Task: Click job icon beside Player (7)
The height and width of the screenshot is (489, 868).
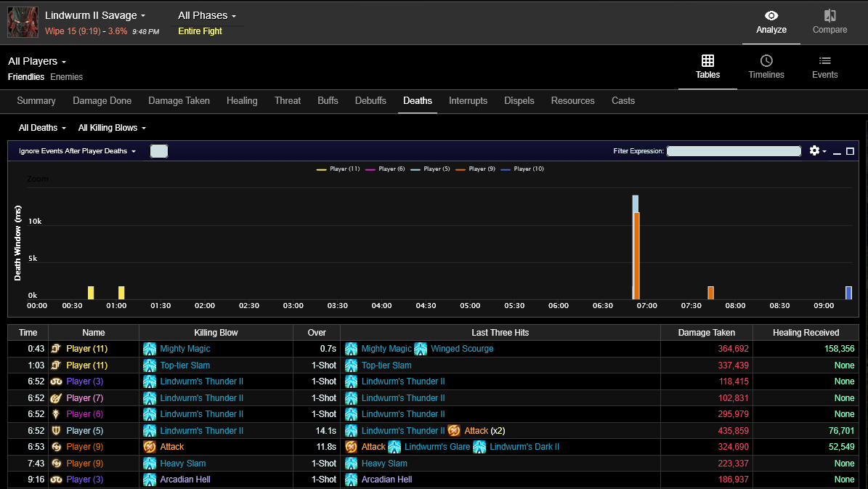Action: 56,398
